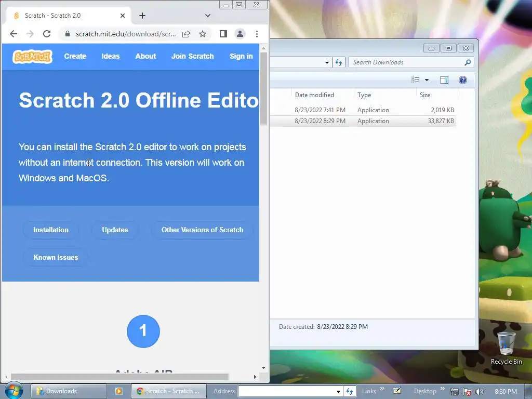The height and width of the screenshot is (399, 532).
Task: Jump to the Installation section
Action: 51,230
